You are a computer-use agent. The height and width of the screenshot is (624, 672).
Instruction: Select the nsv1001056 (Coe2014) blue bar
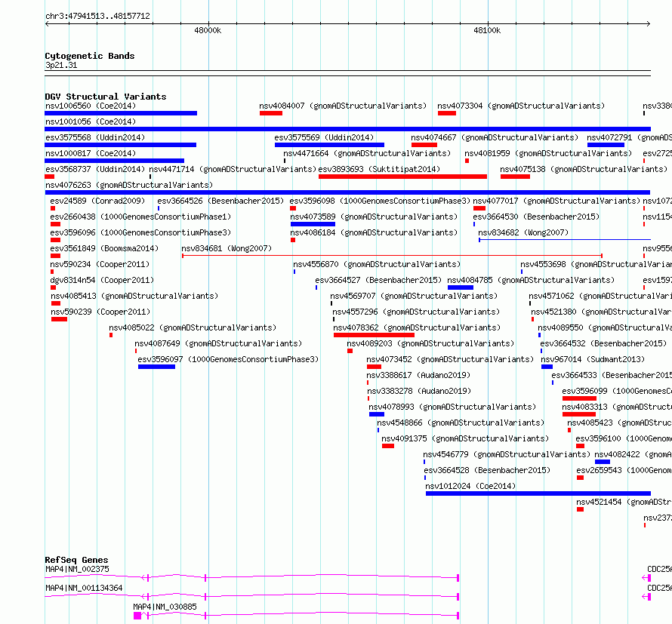coord(347,129)
